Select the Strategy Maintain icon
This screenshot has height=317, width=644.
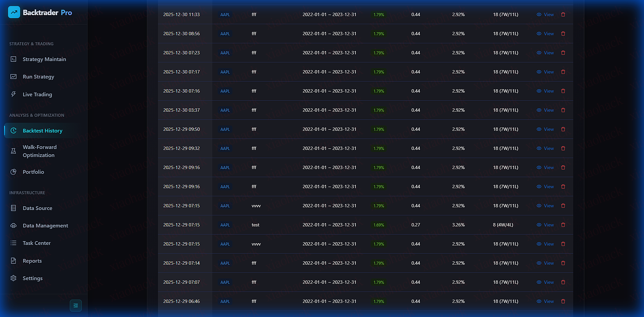[13, 59]
